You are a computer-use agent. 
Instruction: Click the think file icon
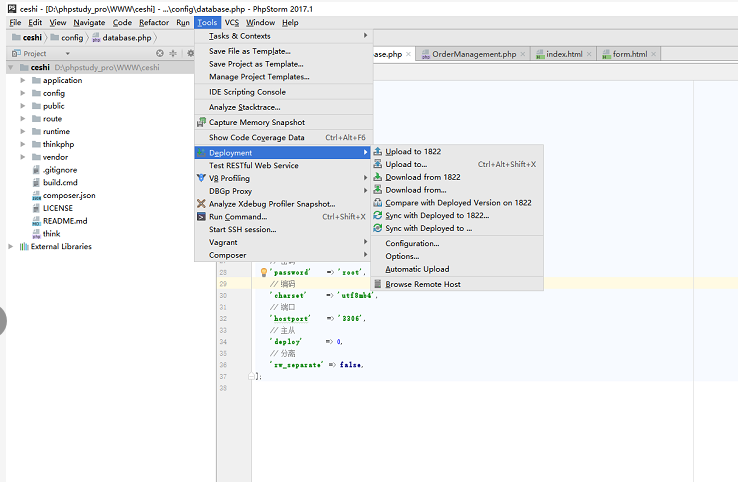[36, 234]
